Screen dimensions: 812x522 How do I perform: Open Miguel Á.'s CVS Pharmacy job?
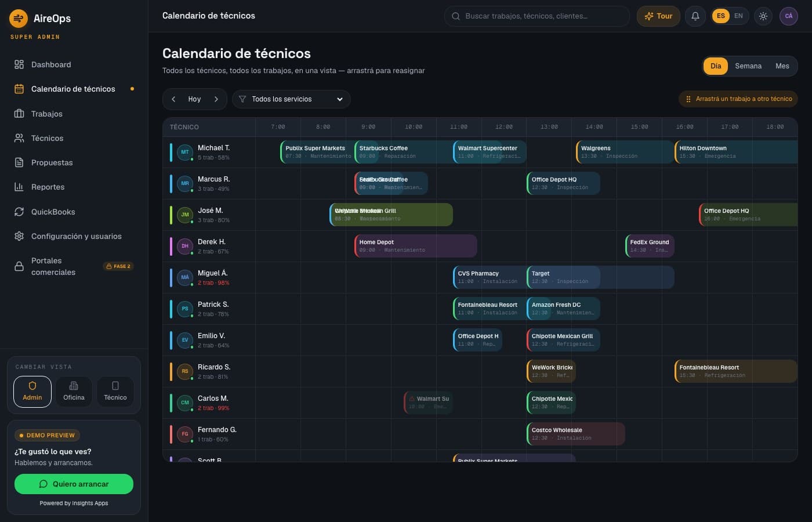click(489, 277)
